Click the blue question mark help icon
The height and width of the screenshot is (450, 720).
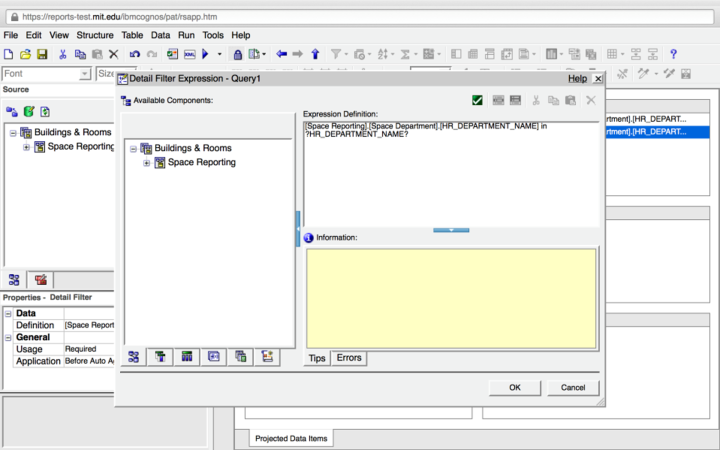(673, 54)
